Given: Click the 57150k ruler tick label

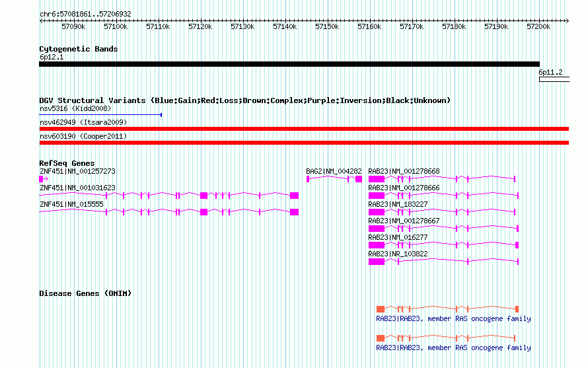Looking at the screenshot, I should pos(327,26).
